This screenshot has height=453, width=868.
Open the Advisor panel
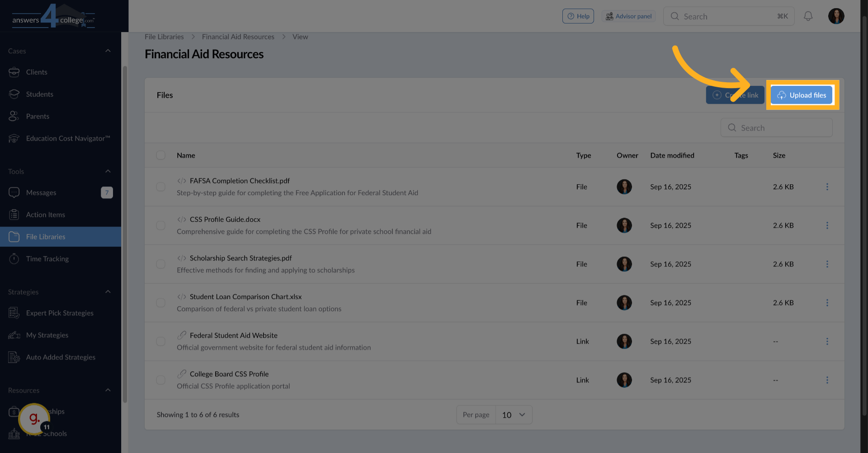629,16
